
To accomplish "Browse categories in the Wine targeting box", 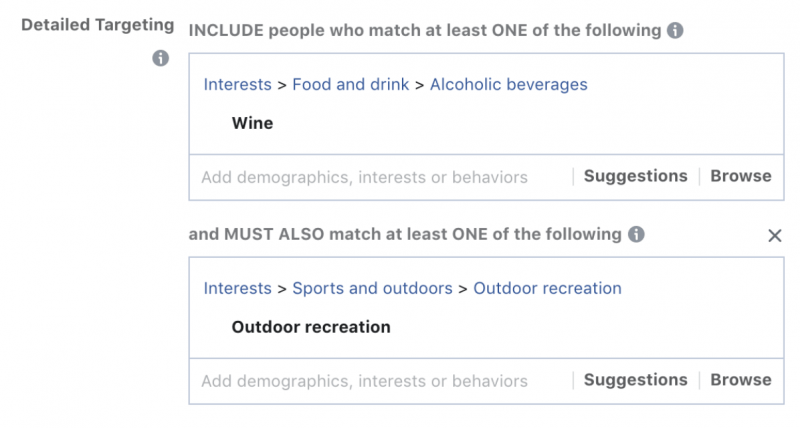I will [x=741, y=176].
